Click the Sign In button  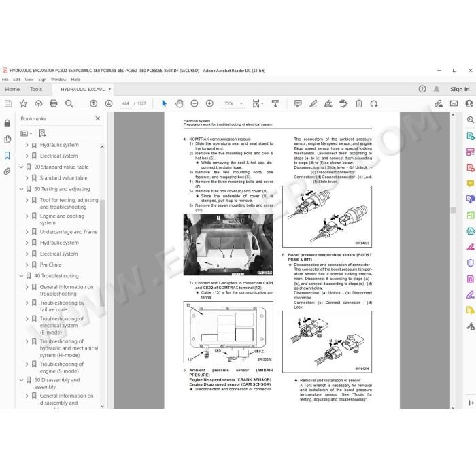coord(460,89)
